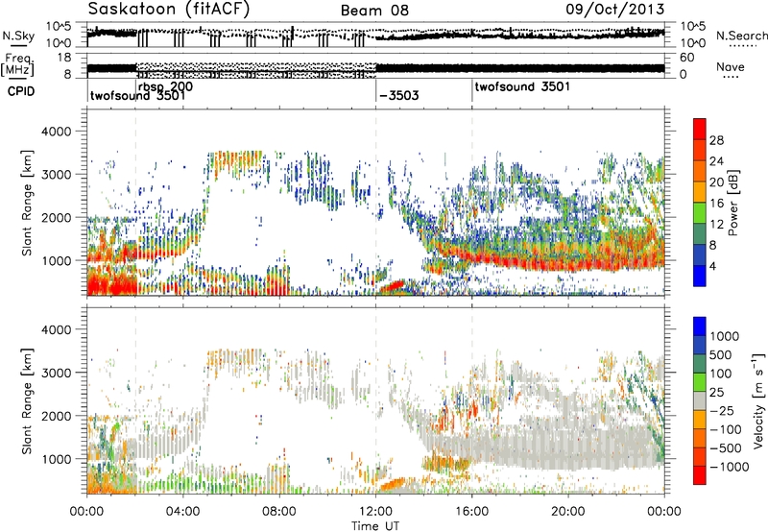The height and width of the screenshot is (532, 768).
Task: Click the '60' Nave axis tick
Action: (686, 58)
